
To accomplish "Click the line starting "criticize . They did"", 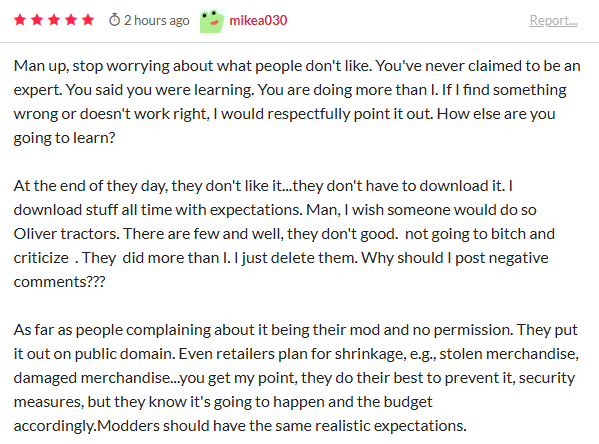I will [281, 258].
